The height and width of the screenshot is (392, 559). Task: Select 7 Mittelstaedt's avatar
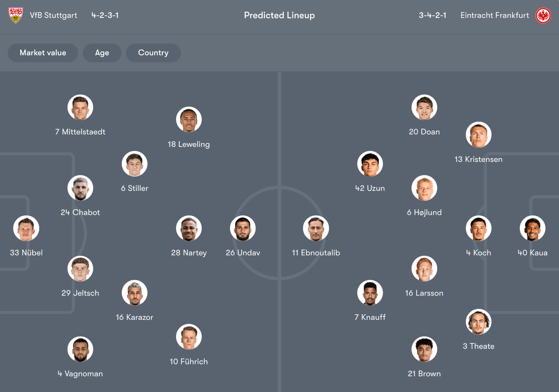(x=80, y=107)
